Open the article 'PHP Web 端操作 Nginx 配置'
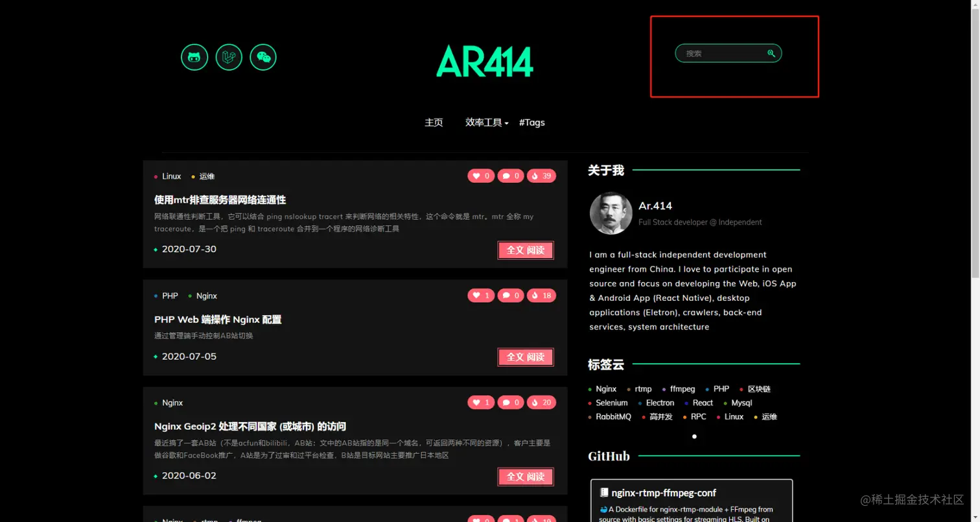Viewport: 980px width, 522px height. coord(217,319)
